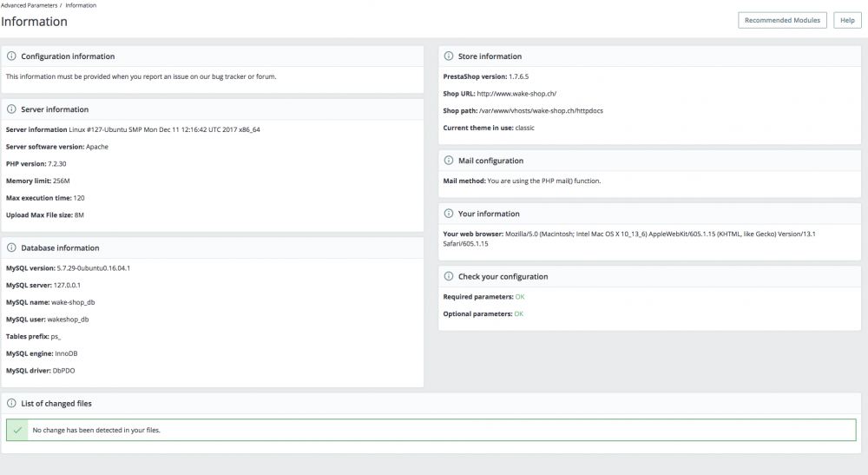Click the info icon beside Server information
Image resolution: width=868 pixels, height=475 pixels.
11,109
